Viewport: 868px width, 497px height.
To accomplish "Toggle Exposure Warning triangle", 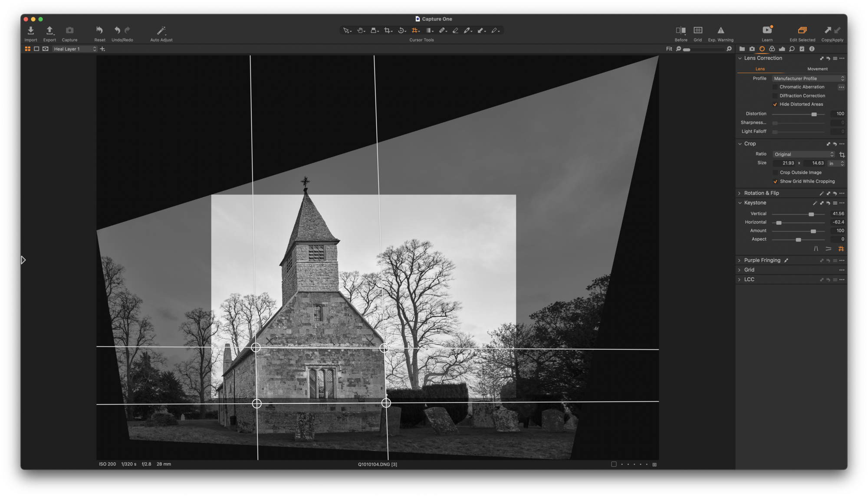I will click(x=720, y=30).
